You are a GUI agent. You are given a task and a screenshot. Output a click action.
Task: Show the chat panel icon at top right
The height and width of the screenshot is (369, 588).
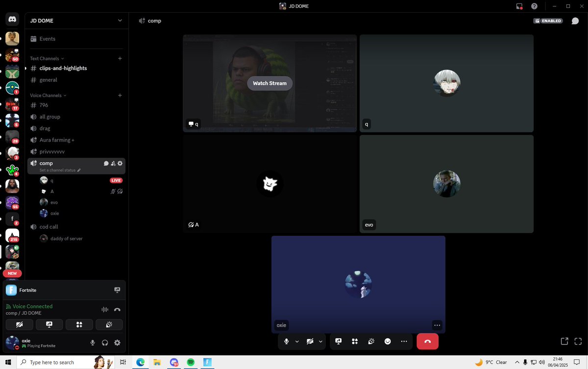tap(575, 21)
